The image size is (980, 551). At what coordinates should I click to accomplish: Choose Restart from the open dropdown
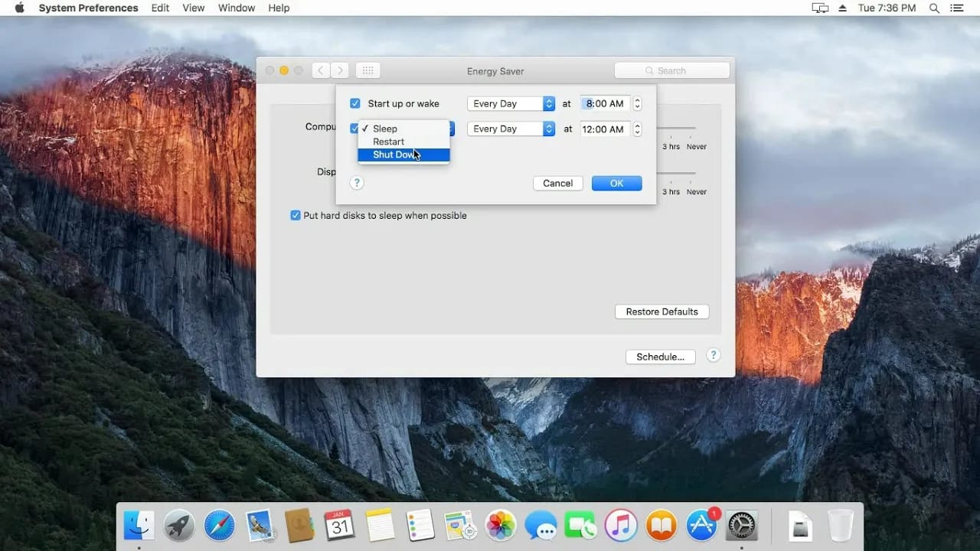[x=388, y=142]
